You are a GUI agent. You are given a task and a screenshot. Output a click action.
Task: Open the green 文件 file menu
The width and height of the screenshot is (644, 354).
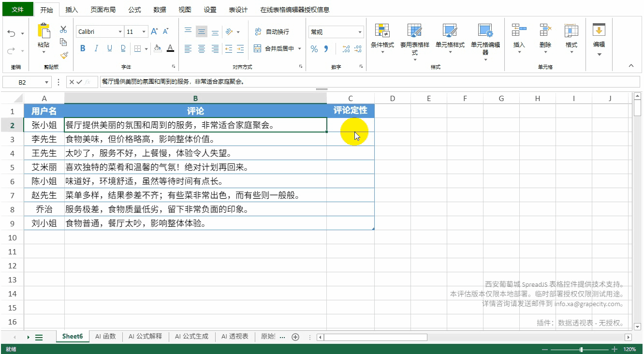coord(17,9)
